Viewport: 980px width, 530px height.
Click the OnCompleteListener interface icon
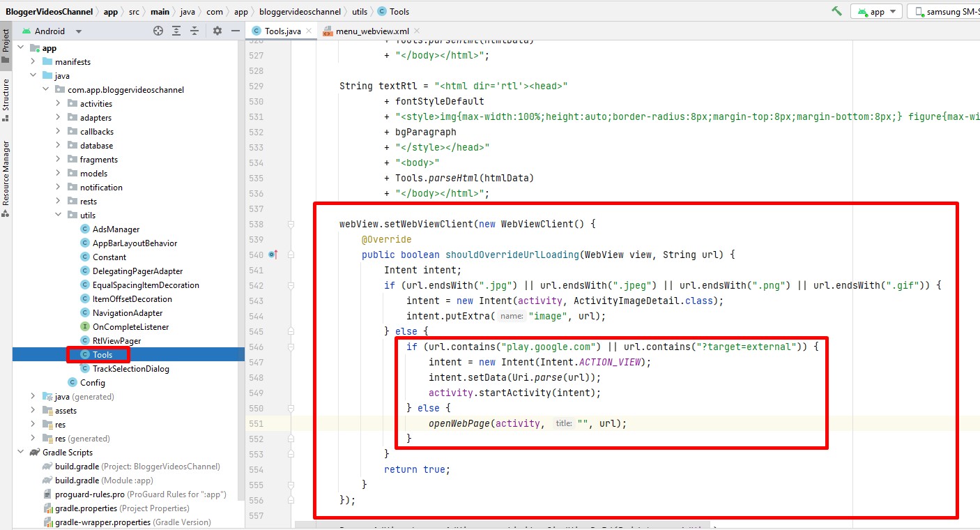(85, 327)
